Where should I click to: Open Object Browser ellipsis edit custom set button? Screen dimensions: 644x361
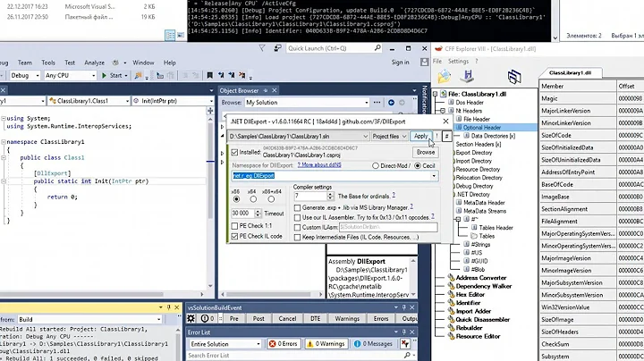[x=377, y=103]
